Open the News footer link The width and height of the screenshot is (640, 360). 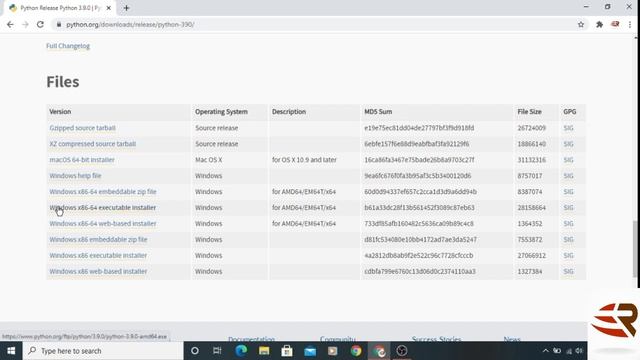point(512,339)
